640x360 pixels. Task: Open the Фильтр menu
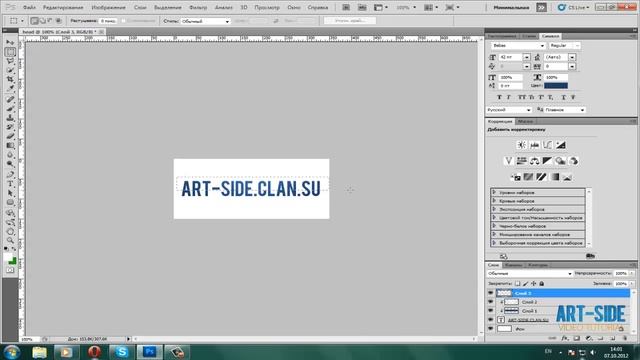[198, 8]
